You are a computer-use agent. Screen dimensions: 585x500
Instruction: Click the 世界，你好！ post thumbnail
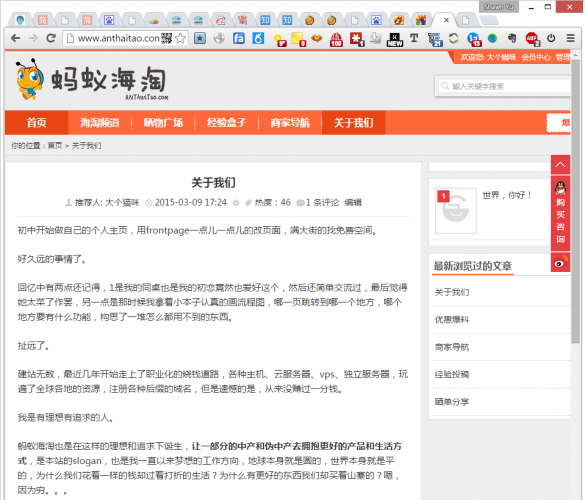(456, 211)
